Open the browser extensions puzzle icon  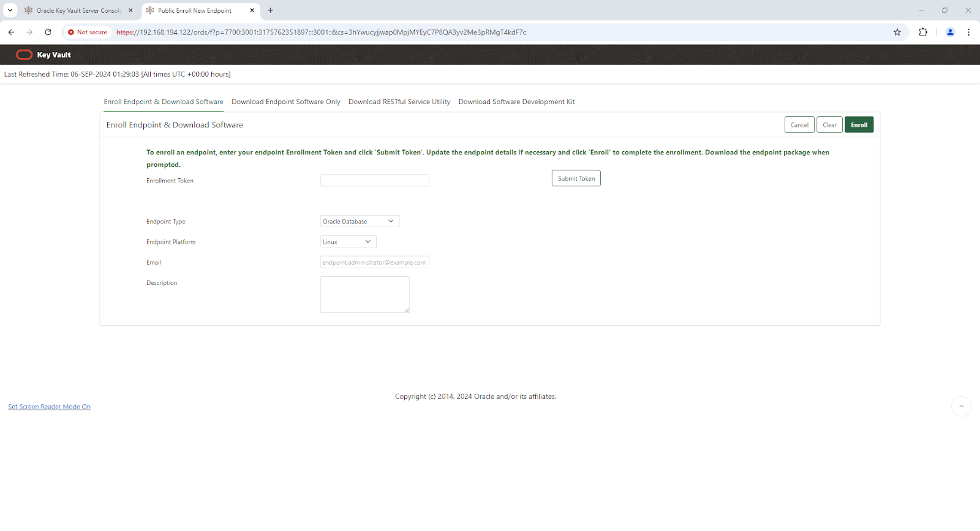click(x=923, y=32)
